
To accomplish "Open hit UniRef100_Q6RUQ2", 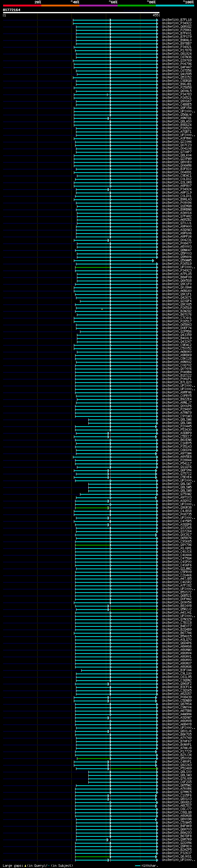I will 177,26.
